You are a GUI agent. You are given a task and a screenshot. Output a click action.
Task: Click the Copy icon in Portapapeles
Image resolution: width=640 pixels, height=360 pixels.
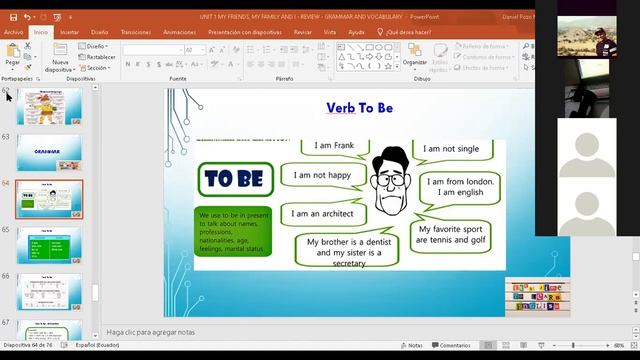28,57
